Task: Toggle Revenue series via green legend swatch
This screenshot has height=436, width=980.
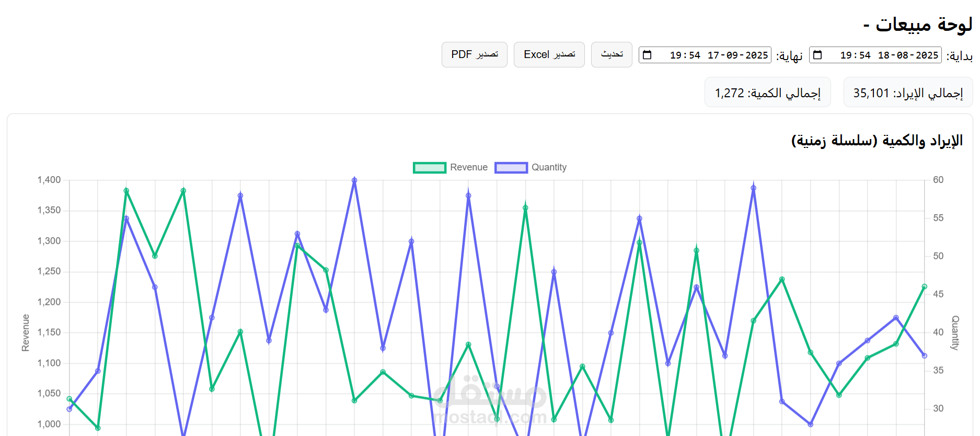Action: (x=430, y=167)
